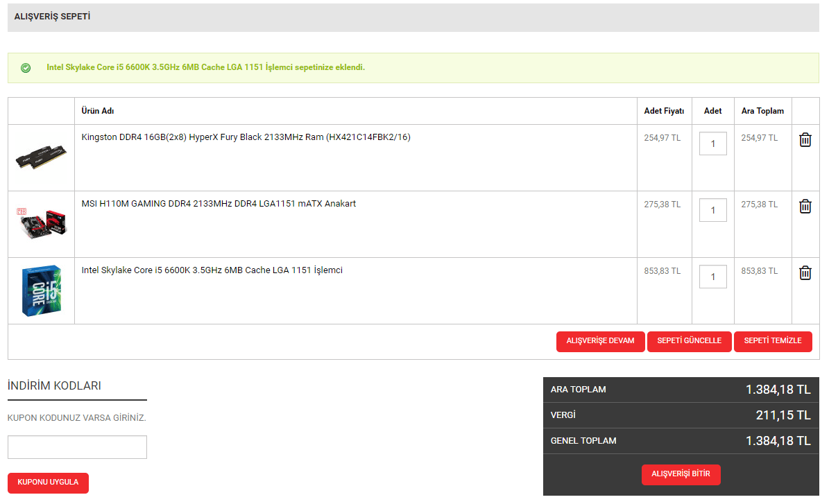Image resolution: width=829 pixels, height=504 pixels.
Task: Click the Adet Fiyatı column header
Action: pos(664,111)
